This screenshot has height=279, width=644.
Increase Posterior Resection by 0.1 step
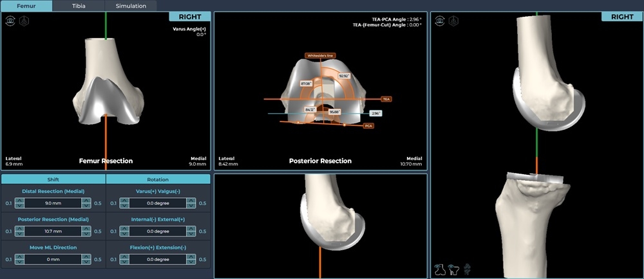tap(20, 228)
